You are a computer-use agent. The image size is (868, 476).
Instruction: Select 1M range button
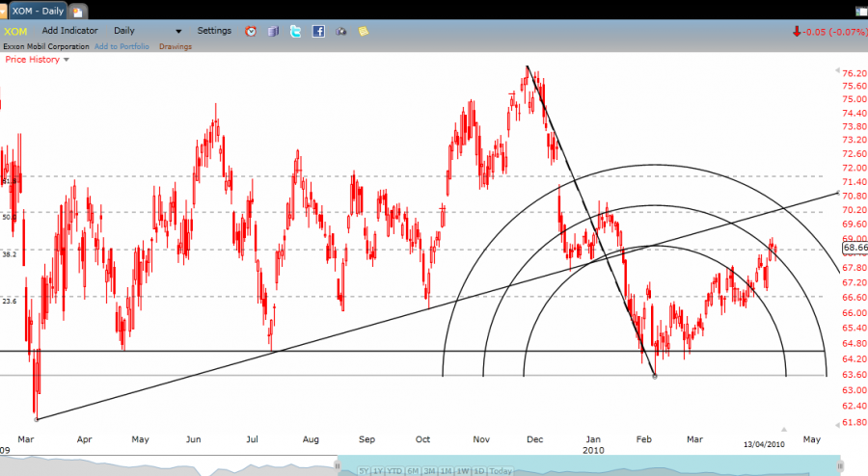point(447,471)
